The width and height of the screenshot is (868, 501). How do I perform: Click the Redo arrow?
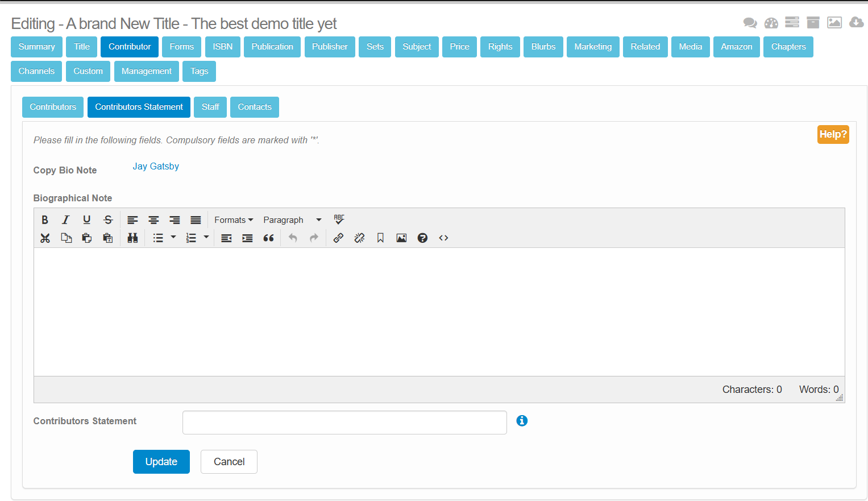pos(314,238)
